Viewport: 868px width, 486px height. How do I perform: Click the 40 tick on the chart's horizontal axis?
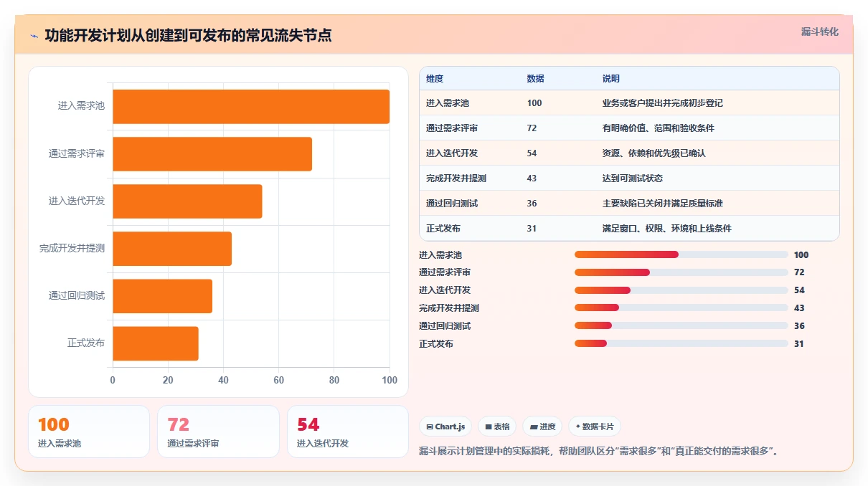pyautogui.click(x=224, y=381)
